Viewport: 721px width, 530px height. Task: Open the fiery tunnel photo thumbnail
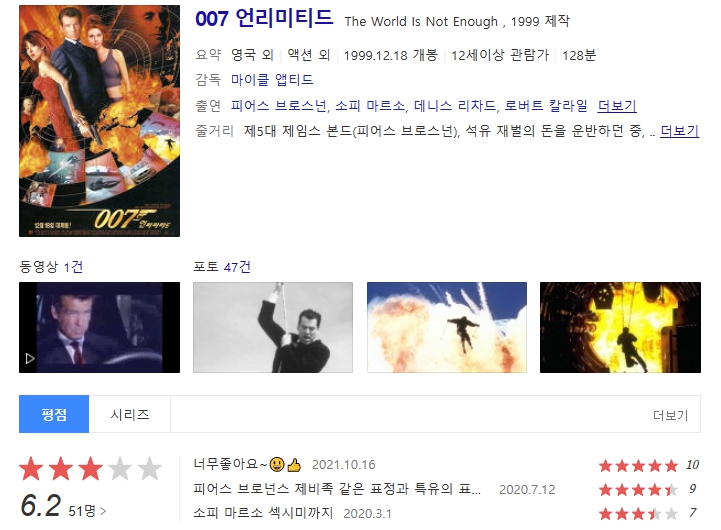[x=620, y=327]
